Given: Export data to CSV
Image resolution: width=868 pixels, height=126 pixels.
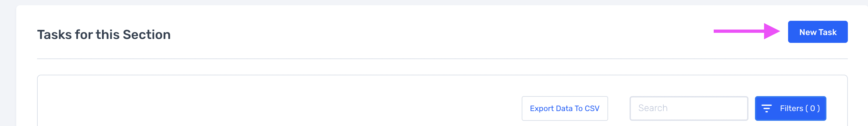Looking at the screenshot, I should 564,108.
